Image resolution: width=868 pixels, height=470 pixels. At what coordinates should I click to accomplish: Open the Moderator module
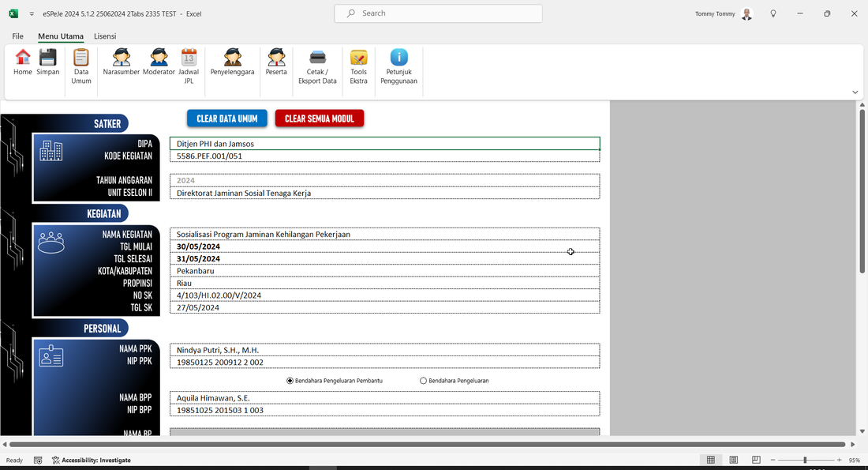[x=159, y=58]
